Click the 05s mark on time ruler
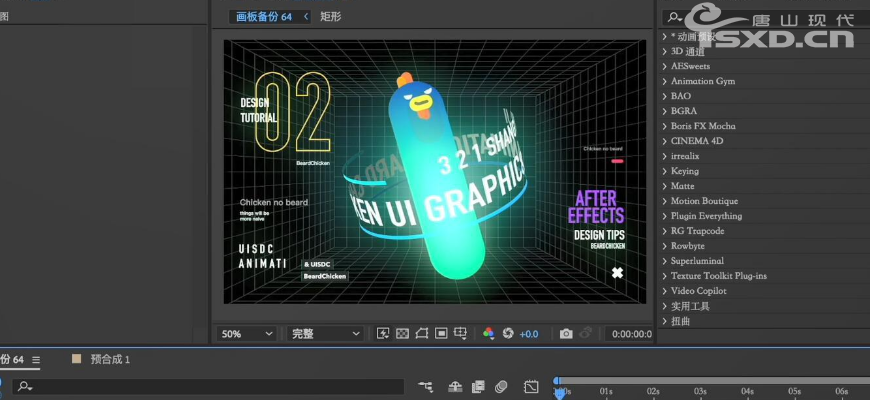 click(x=795, y=392)
